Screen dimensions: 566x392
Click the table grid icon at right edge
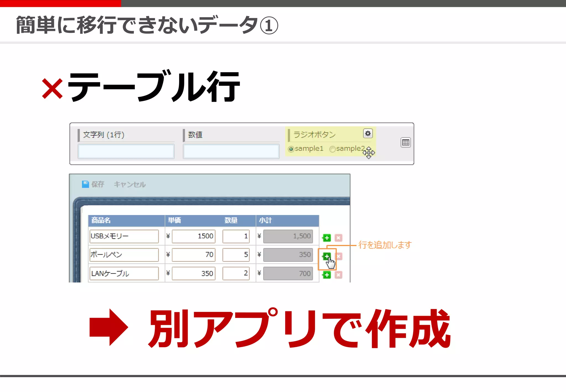(x=405, y=143)
